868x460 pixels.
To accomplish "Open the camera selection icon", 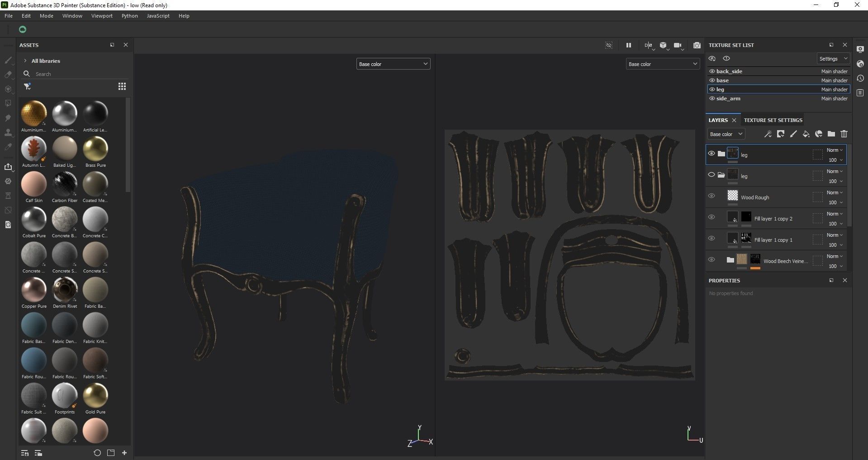I will point(678,45).
